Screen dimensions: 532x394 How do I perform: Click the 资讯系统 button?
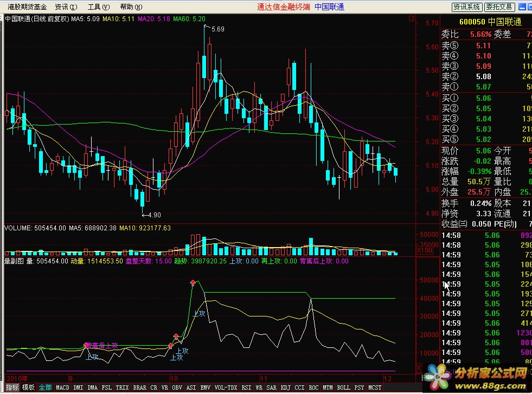click(x=466, y=7)
